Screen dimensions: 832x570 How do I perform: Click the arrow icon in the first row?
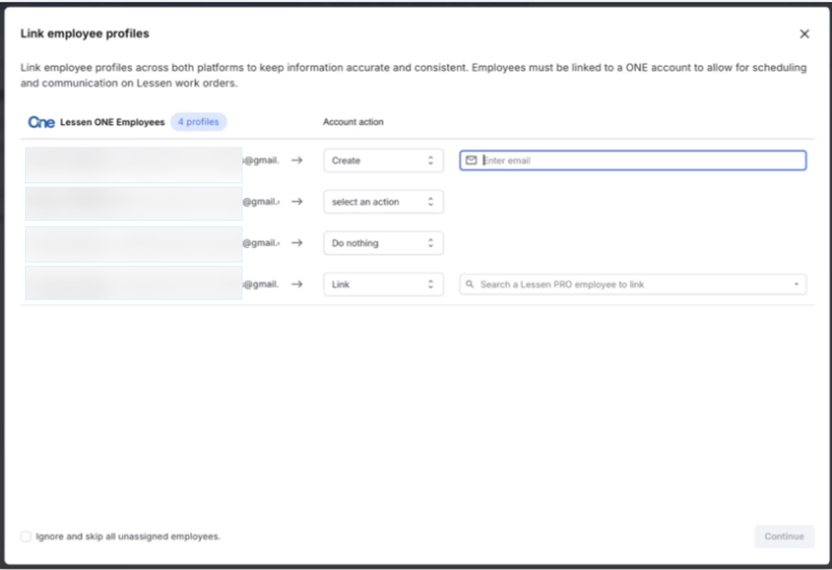click(x=297, y=160)
